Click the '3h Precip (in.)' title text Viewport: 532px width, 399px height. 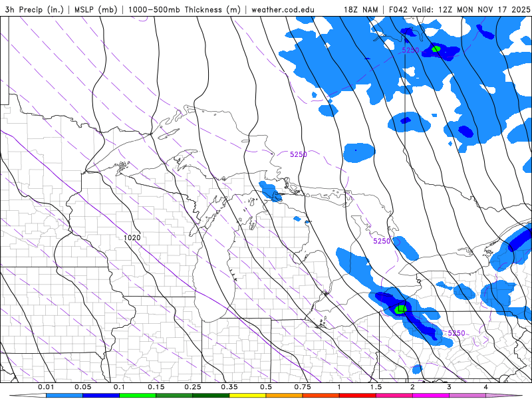35,9
